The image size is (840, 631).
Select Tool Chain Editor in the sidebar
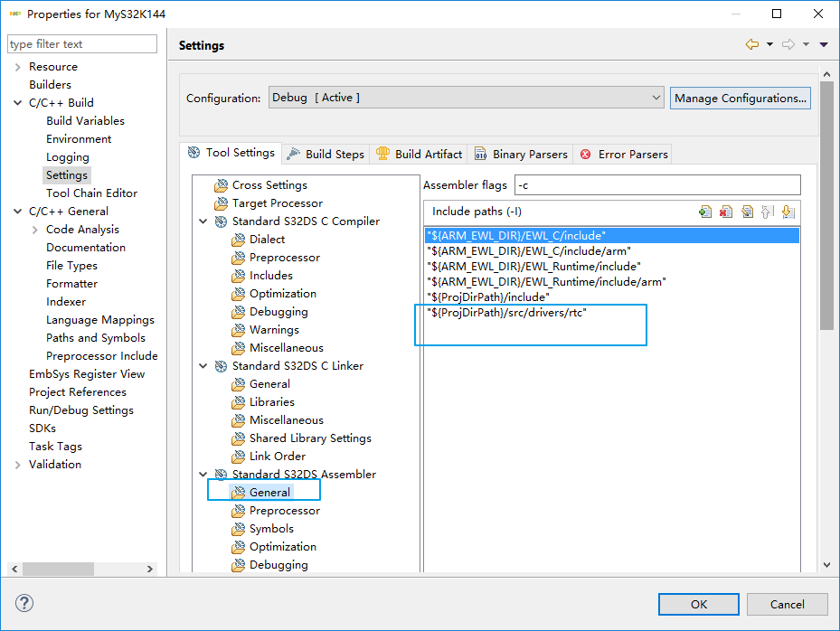pyautogui.click(x=92, y=193)
